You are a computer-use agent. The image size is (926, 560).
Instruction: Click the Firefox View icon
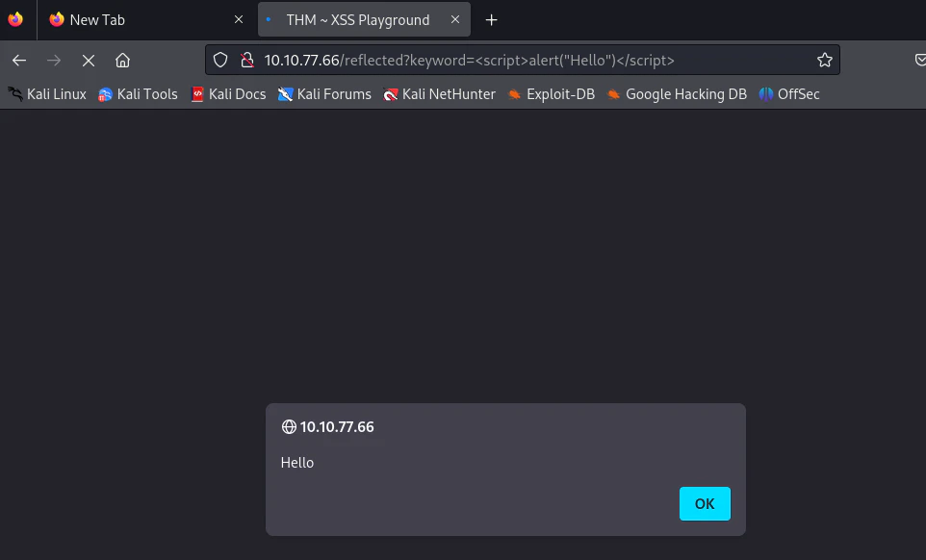tap(16, 19)
